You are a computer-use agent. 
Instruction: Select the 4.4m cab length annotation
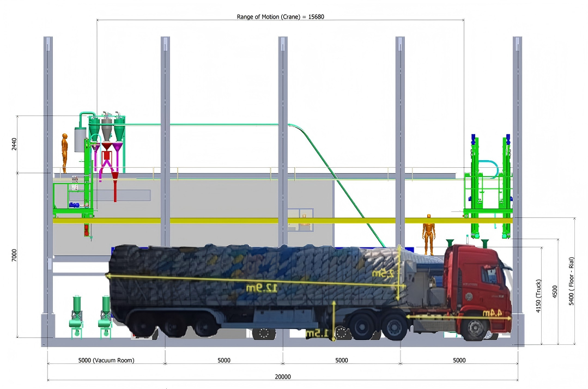pyautogui.click(x=491, y=313)
